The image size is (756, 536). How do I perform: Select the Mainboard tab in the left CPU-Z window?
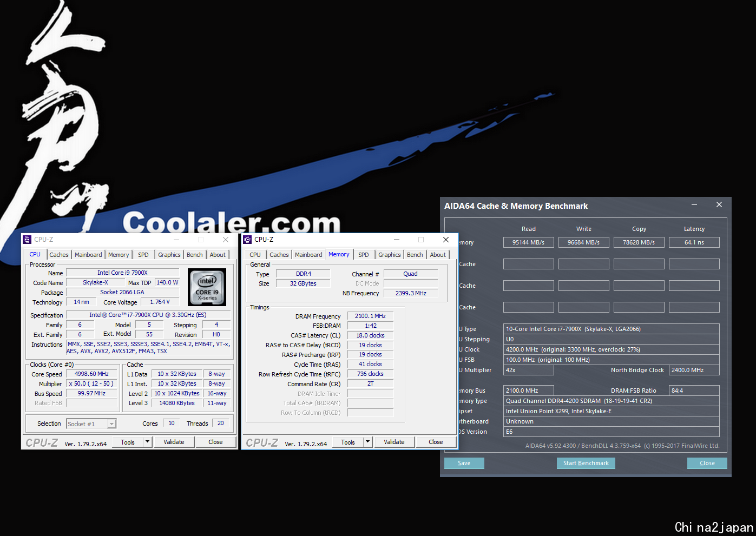pyautogui.click(x=88, y=255)
